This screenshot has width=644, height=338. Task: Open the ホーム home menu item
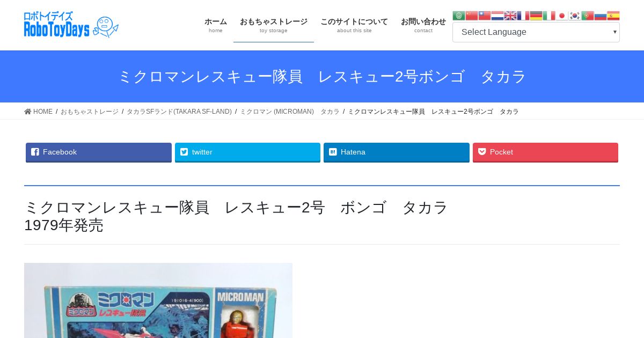click(216, 25)
